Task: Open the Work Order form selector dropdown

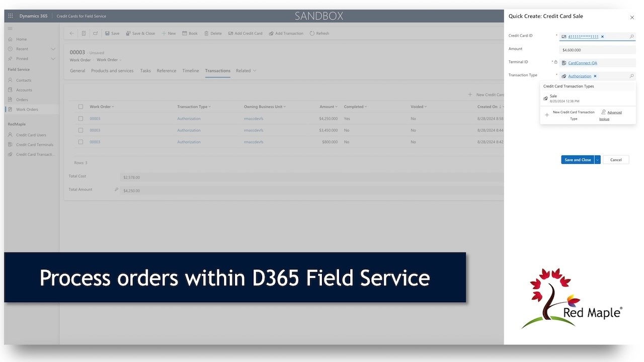Action: tap(109, 60)
